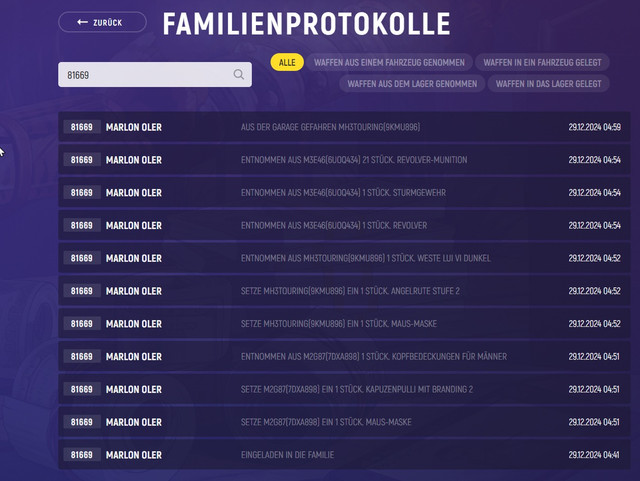Select the Angelrute Stufe 2 entry
This screenshot has width=640, height=481.
[344, 291]
